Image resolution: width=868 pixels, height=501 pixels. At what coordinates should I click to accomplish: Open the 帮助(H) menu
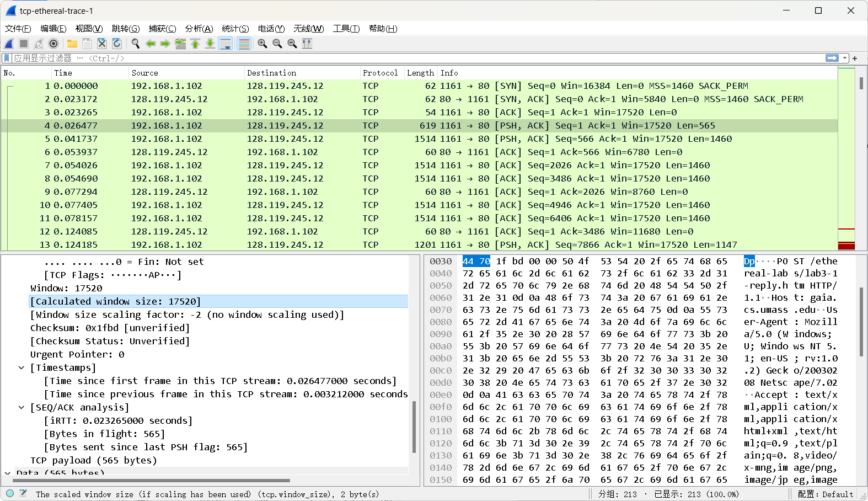pos(383,29)
